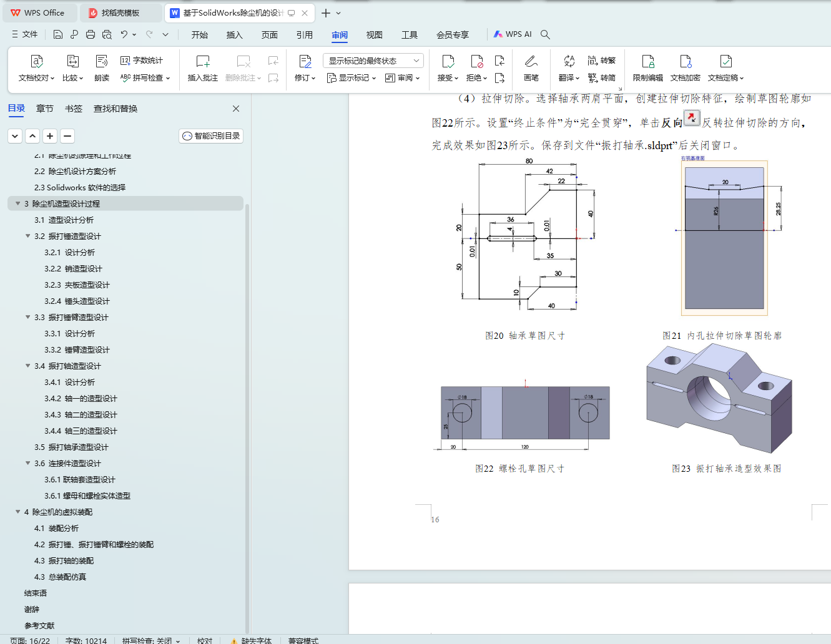Collapse the 3.2 振打锤造型设计 outline node

tap(28, 236)
